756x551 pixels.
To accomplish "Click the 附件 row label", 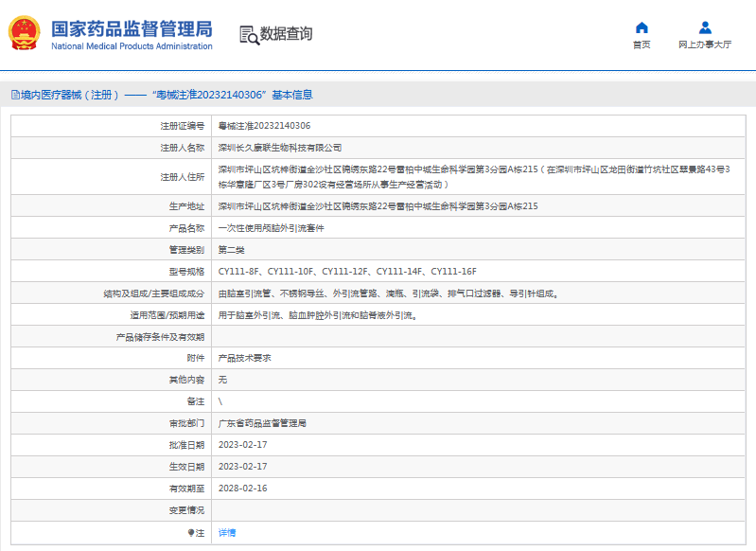I will tap(196, 358).
